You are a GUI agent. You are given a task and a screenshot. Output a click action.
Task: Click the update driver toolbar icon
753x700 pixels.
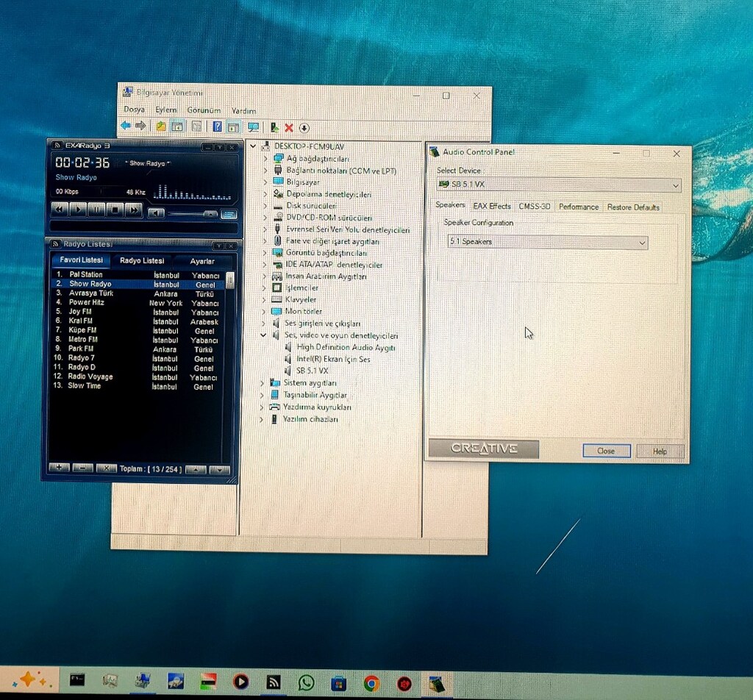tap(274, 127)
